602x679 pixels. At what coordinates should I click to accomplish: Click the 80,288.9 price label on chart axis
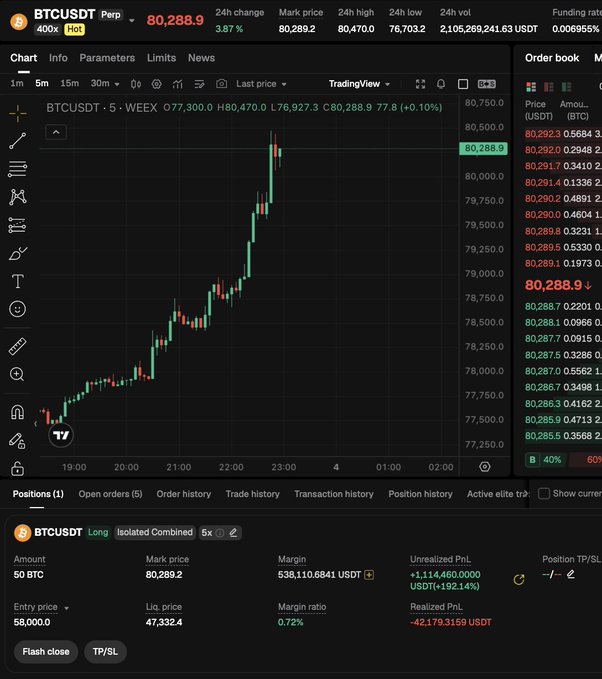coord(483,149)
